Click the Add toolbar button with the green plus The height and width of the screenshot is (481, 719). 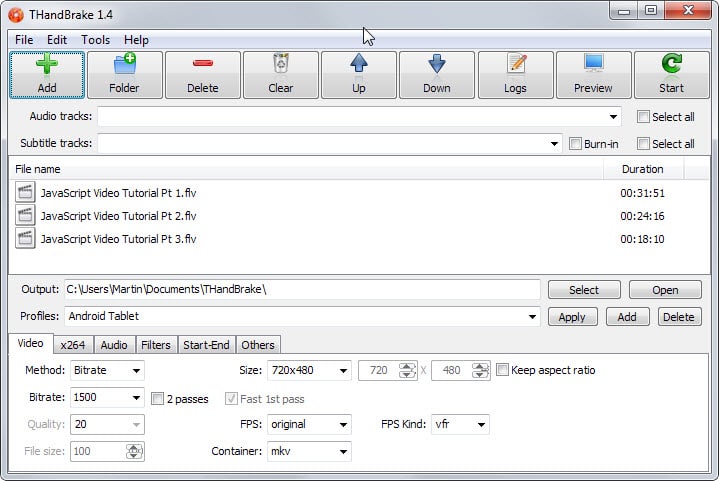coord(47,75)
